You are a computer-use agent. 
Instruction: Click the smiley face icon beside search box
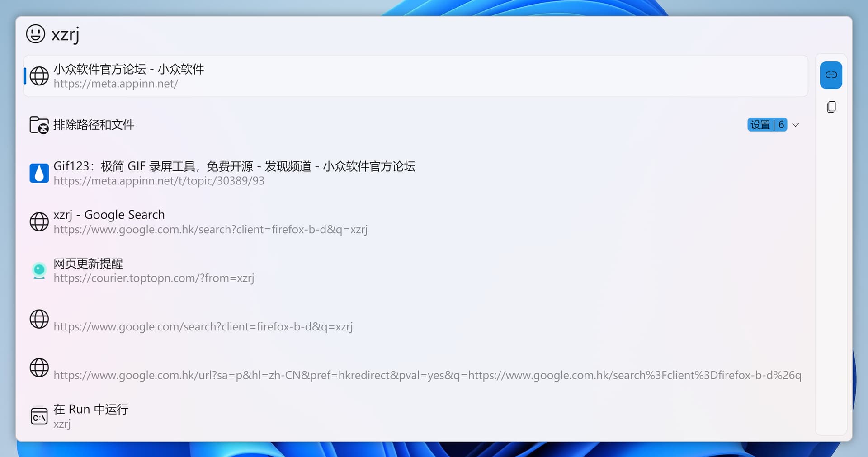35,34
